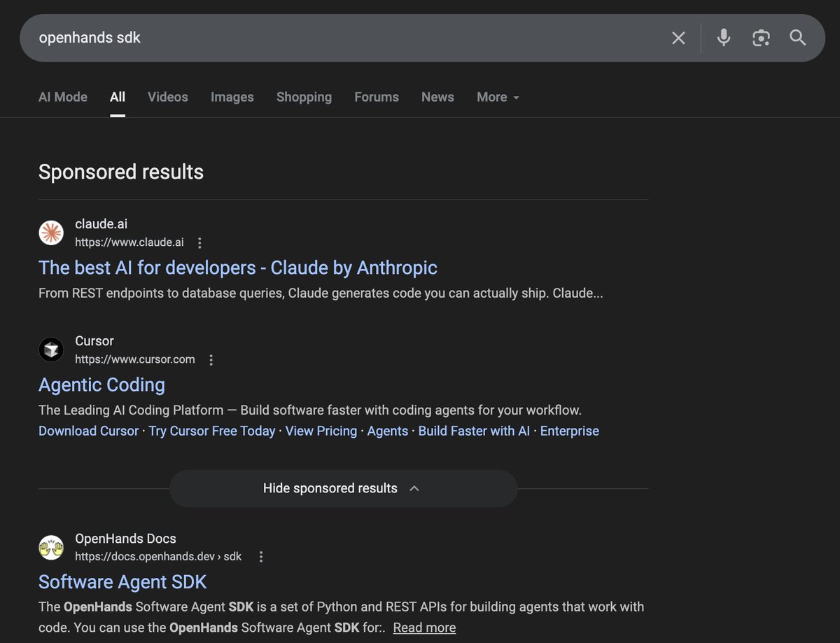The width and height of the screenshot is (840, 643).
Task: Select the All results tab
Action: tap(118, 97)
